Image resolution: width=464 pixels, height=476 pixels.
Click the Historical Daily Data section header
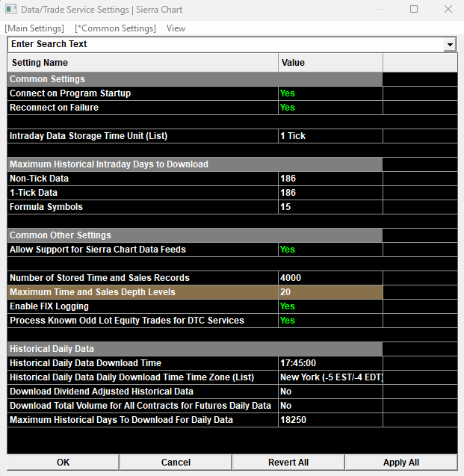click(x=195, y=349)
